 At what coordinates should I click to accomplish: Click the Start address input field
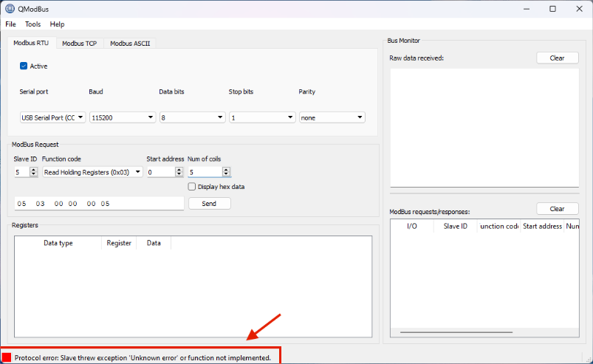tap(161, 172)
